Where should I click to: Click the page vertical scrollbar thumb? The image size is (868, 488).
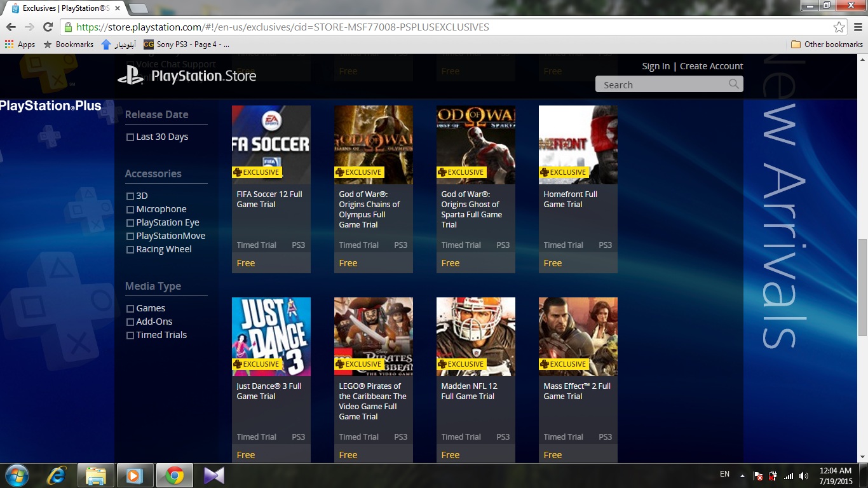pyautogui.click(x=862, y=286)
